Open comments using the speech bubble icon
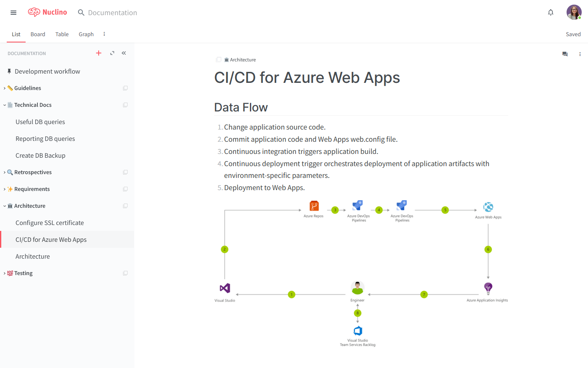The image size is (588, 368). [565, 54]
